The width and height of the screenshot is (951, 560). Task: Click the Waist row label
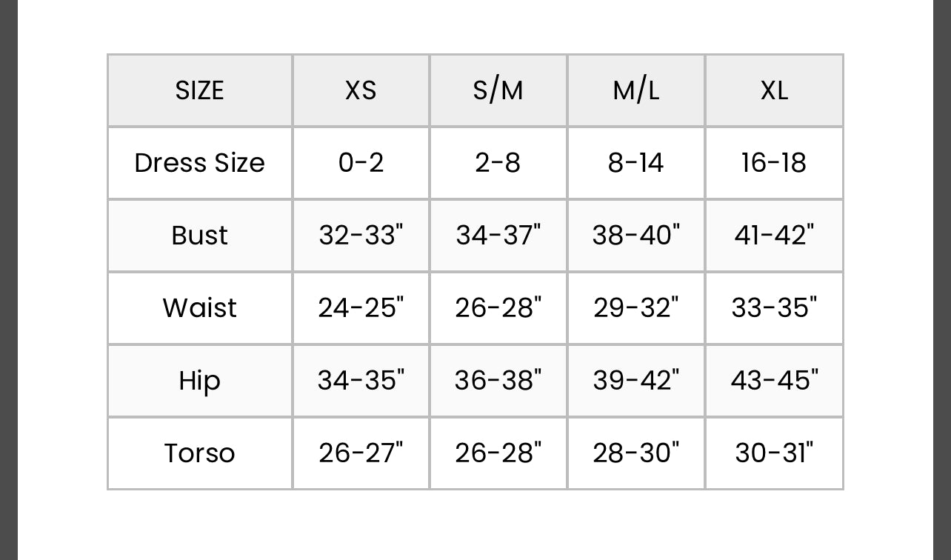pyautogui.click(x=200, y=308)
